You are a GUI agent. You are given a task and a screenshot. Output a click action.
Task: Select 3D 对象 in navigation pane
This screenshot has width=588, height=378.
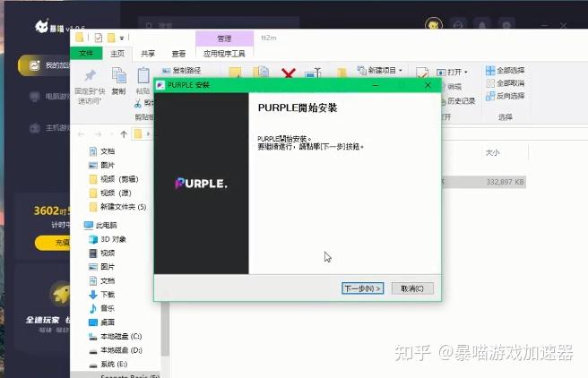click(108, 239)
